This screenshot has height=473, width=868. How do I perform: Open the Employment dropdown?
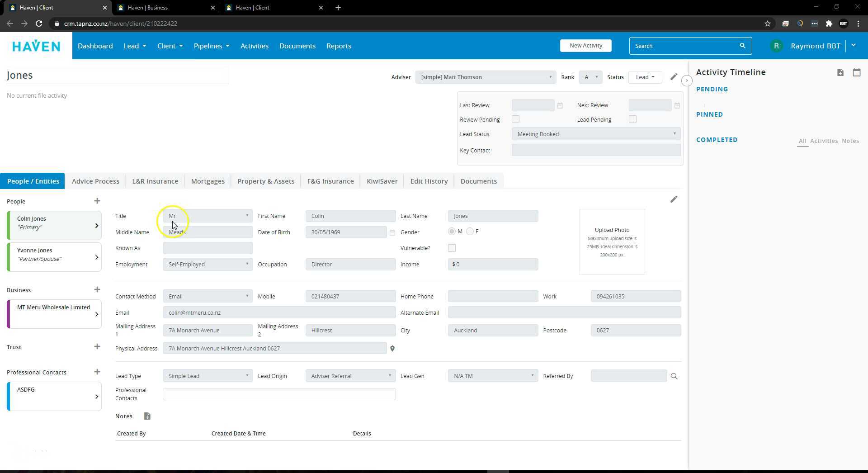click(208, 265)
